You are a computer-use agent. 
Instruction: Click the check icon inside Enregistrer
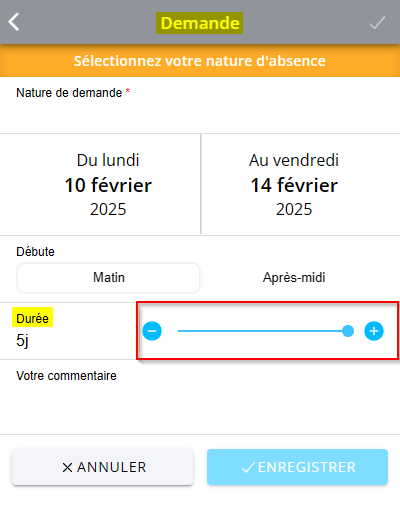248,467
